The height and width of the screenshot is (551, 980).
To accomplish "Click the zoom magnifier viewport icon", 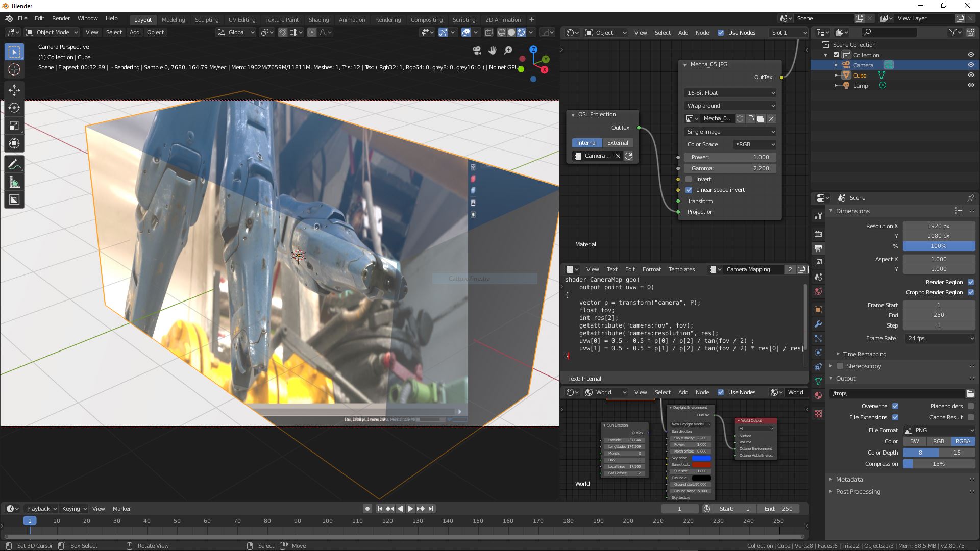I will pos(508,51).
